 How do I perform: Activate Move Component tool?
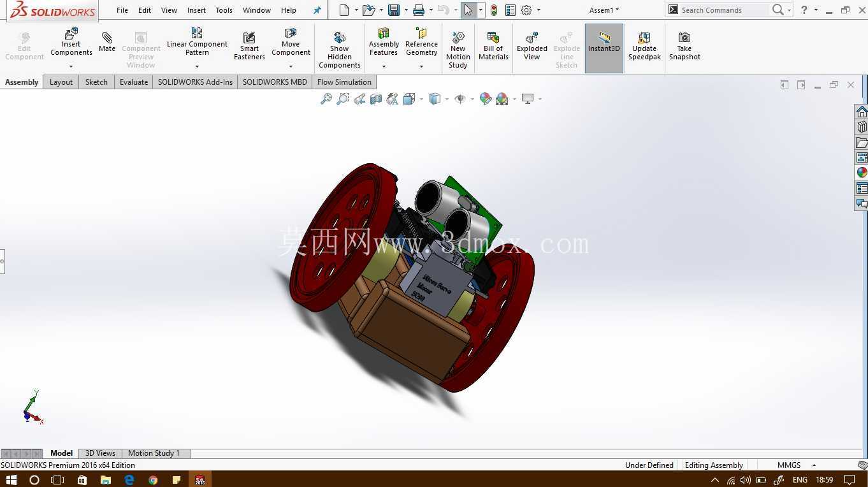[x=291, y=41]
